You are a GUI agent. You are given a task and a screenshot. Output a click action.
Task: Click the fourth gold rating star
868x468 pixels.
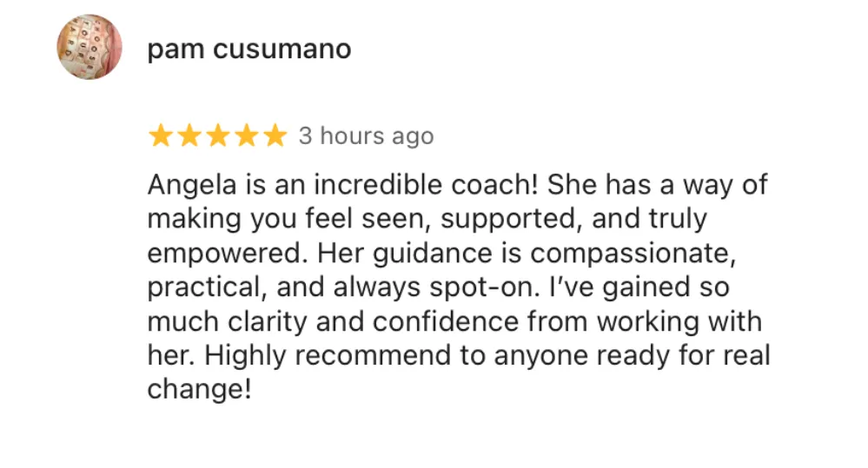247,136
